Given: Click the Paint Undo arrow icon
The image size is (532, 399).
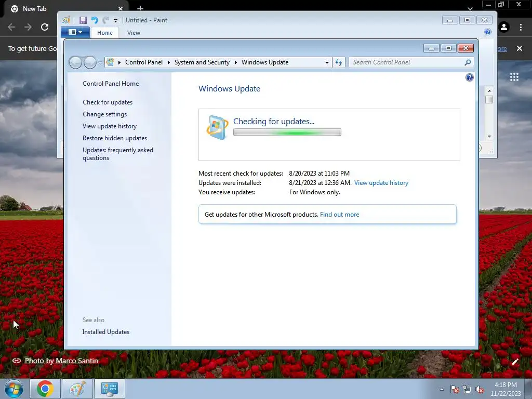Looking at the screenshot, I should click(95, 20).
